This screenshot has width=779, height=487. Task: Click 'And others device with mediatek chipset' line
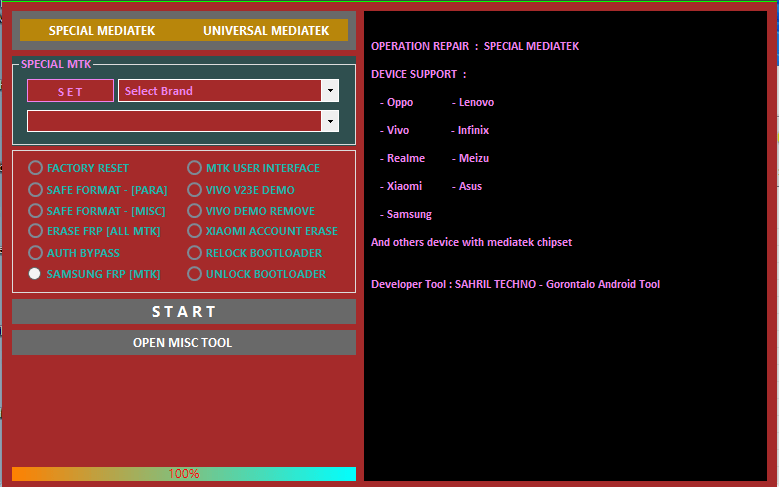[x=471, y=242]
